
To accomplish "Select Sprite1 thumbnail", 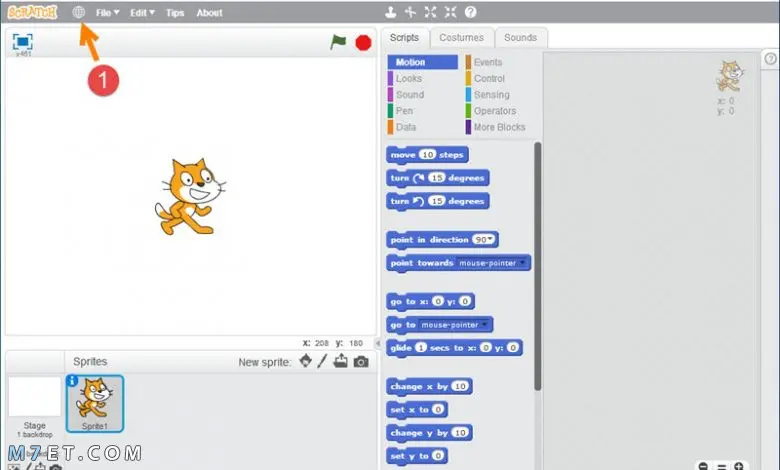I will (95, 404).
